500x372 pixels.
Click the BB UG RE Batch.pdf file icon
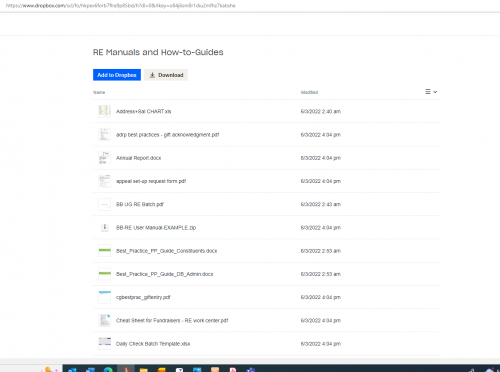coord(104,204)
